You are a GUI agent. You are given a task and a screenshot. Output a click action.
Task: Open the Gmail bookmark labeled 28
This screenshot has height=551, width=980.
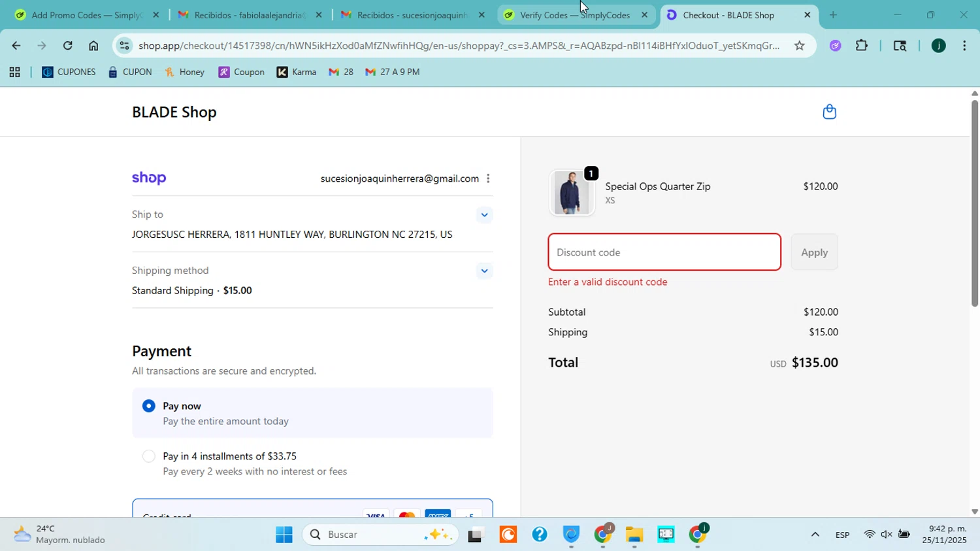pos(341,73)
